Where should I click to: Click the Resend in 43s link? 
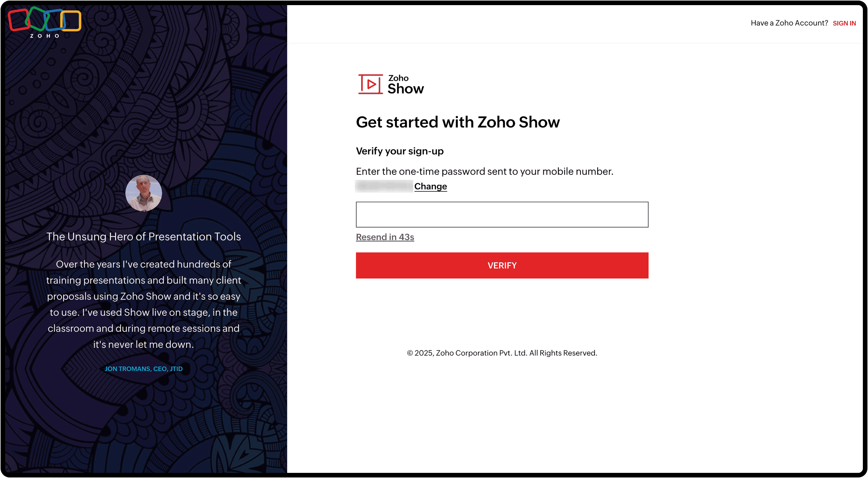point(385,237)
